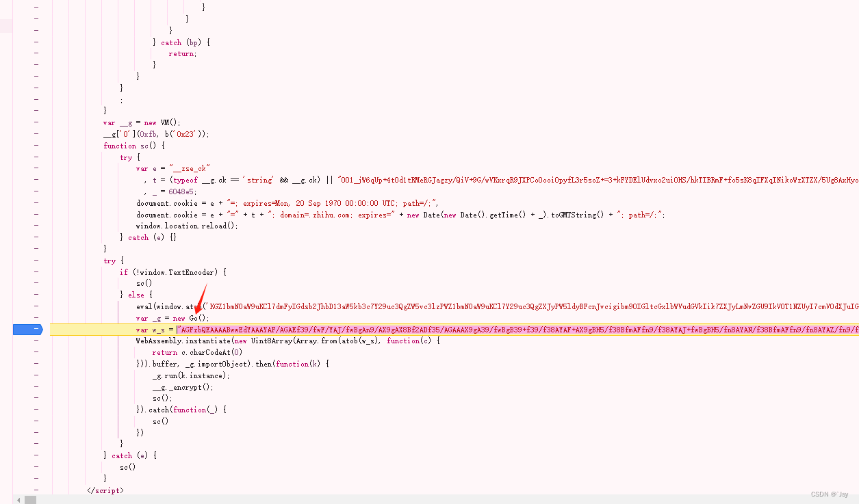Click the line "__g['0'](0xfb, b('0x23'));"

pyautogui.click(x=156, y=134)
